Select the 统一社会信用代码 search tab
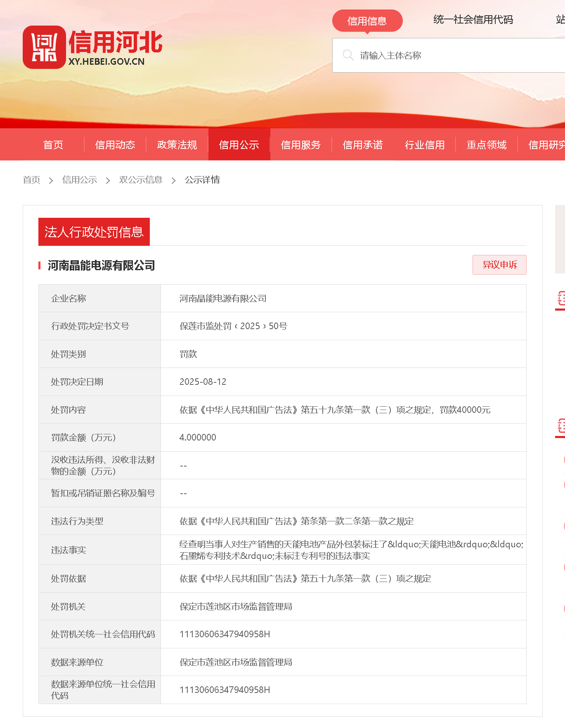This screenshot has height=728, width=565. (x=473, y=19)
